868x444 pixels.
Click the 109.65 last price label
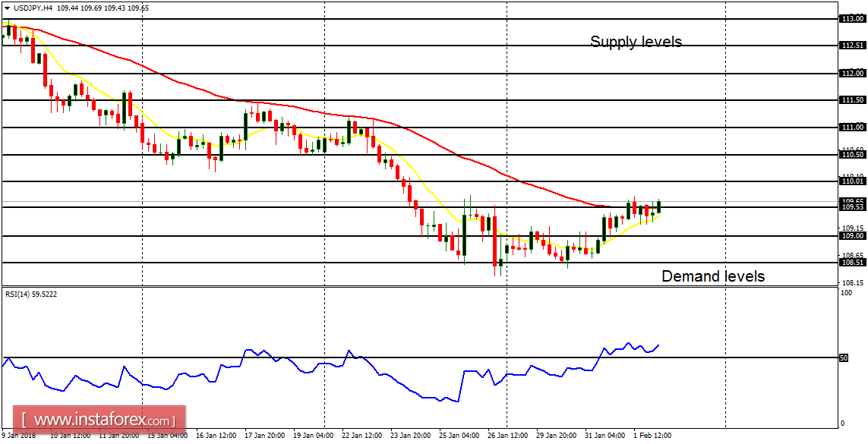pos(852,202)
